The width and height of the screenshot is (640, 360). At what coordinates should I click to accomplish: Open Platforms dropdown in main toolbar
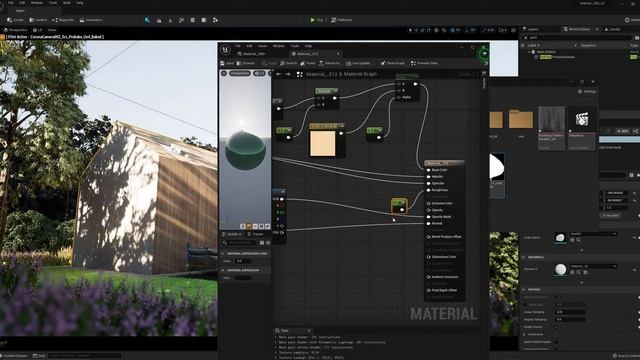(x=341, y=20)
